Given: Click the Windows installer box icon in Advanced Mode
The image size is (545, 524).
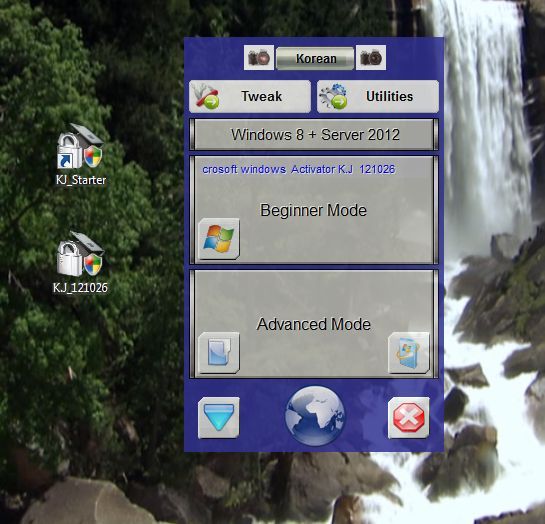Looking at the screenshot, I should 409,353.
